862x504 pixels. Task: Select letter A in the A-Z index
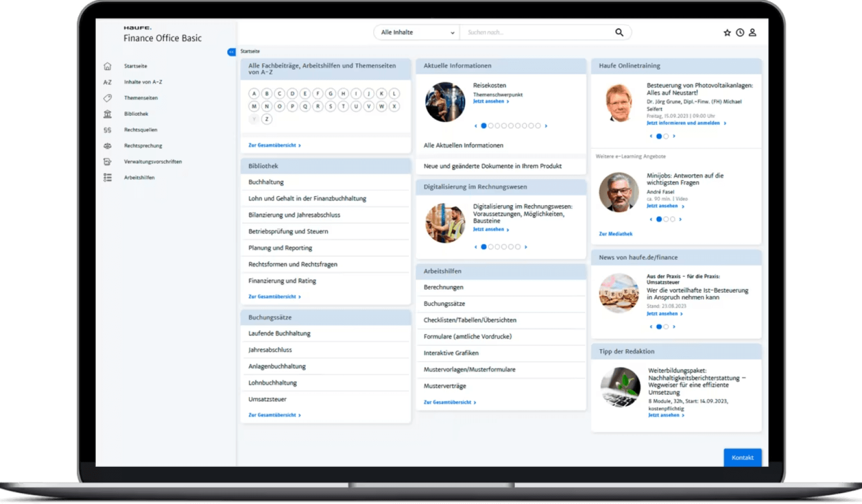[x=254, y=94]
